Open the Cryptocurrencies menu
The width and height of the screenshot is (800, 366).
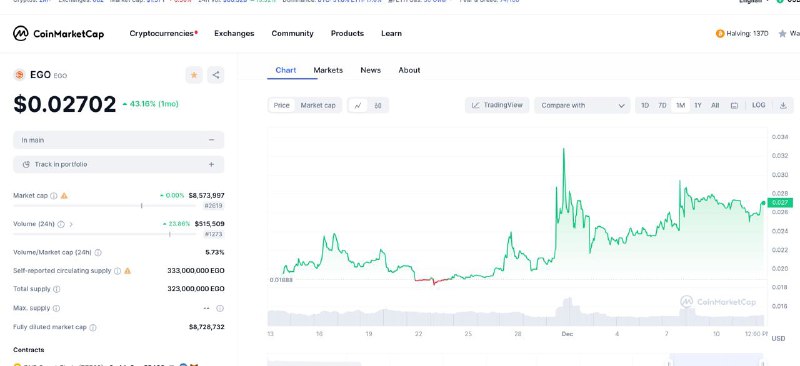coord(163,34)
